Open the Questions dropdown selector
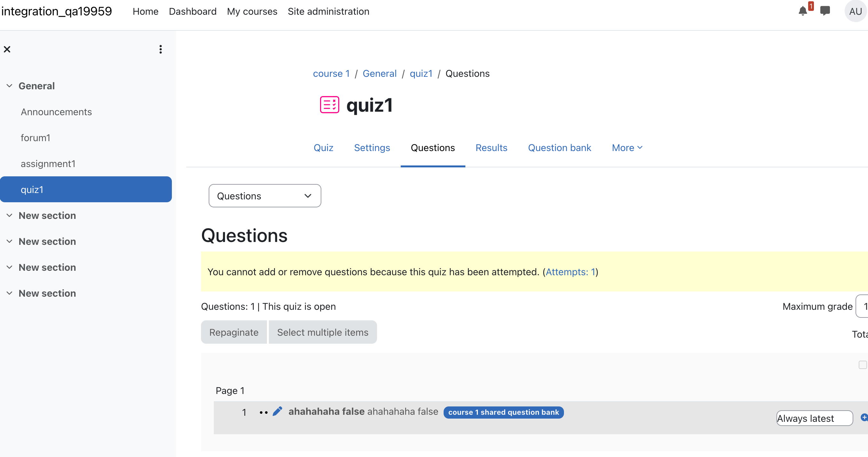 (264, 196)
